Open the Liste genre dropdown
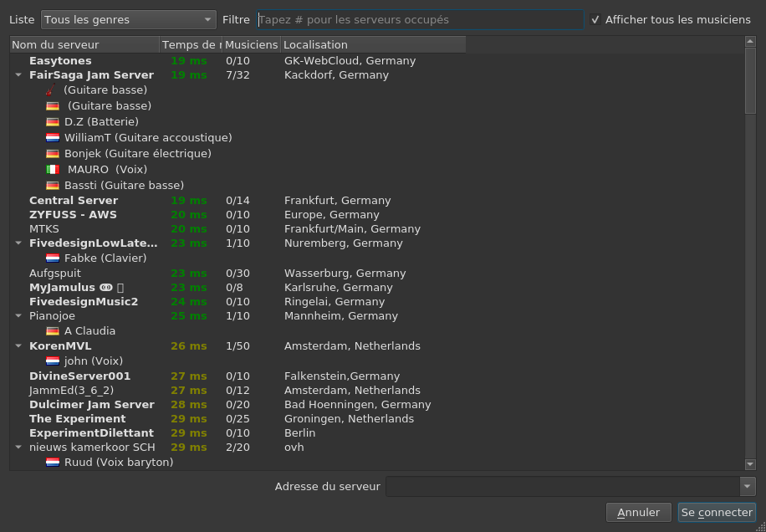This screenshot has height=532, width=766. 129,19
